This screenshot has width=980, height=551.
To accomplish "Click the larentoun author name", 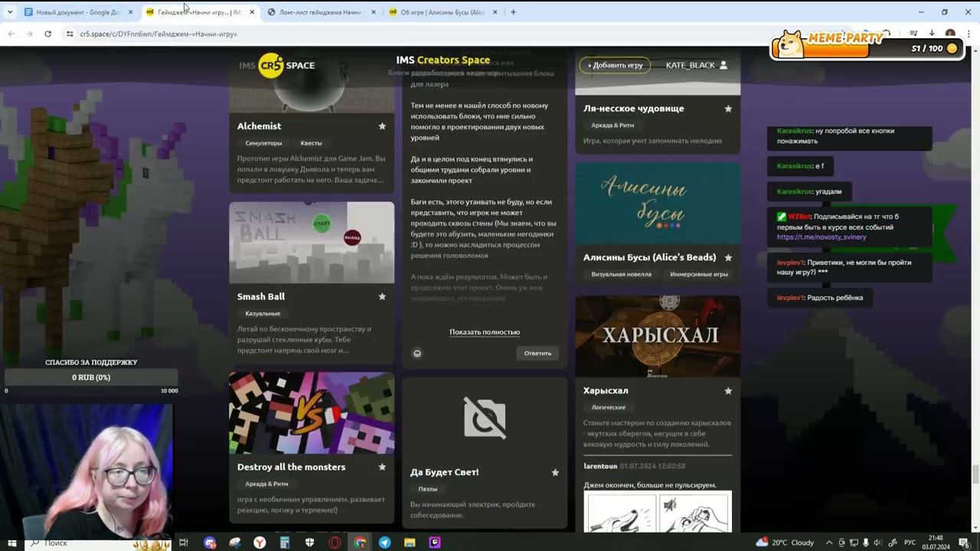I will point(600,466).
